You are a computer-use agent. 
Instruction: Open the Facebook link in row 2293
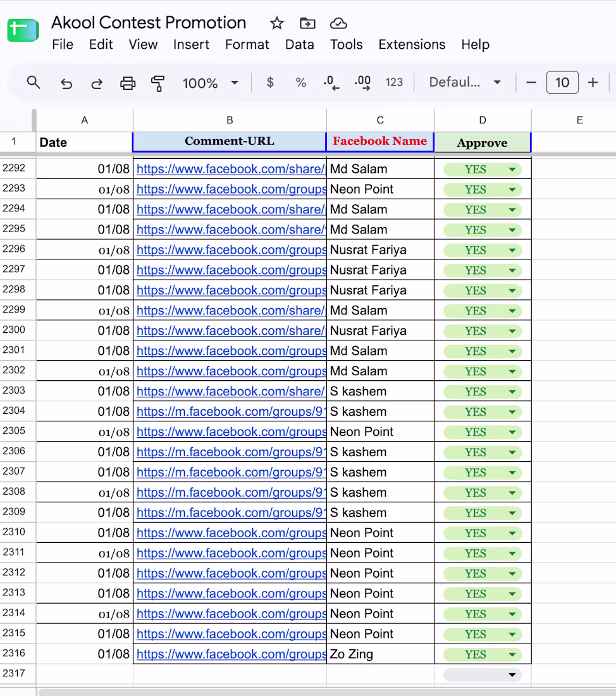pos(231,190)
